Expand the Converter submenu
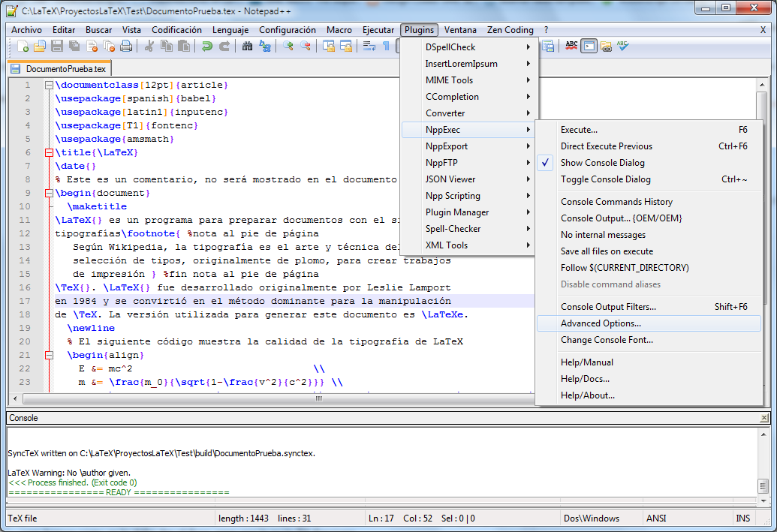777x532 pixels. point(468,113)
